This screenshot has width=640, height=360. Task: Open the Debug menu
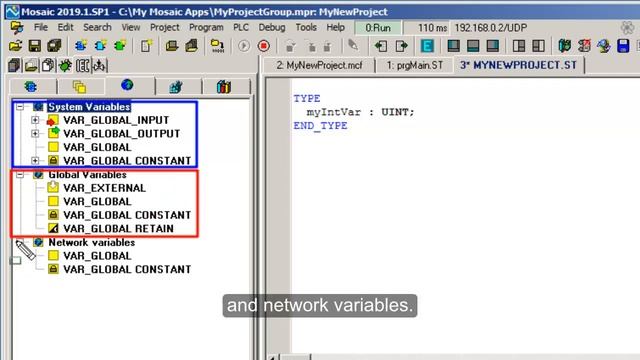pos(272,27)
